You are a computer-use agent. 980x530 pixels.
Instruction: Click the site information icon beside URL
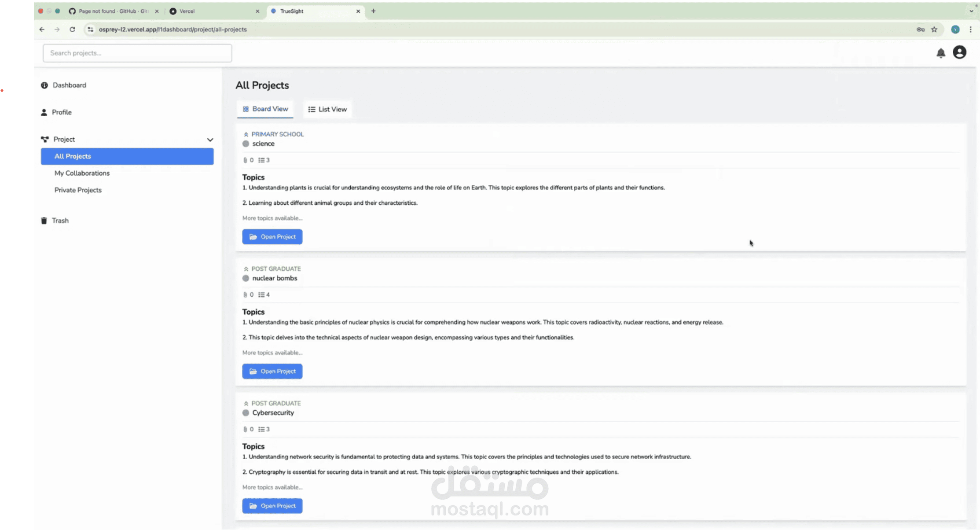coord(90,29)
